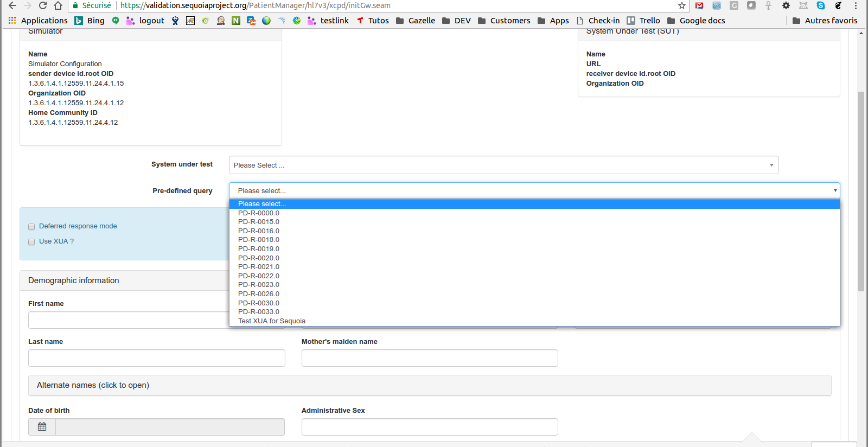Open the gear extension icon

tap(786, 5)
